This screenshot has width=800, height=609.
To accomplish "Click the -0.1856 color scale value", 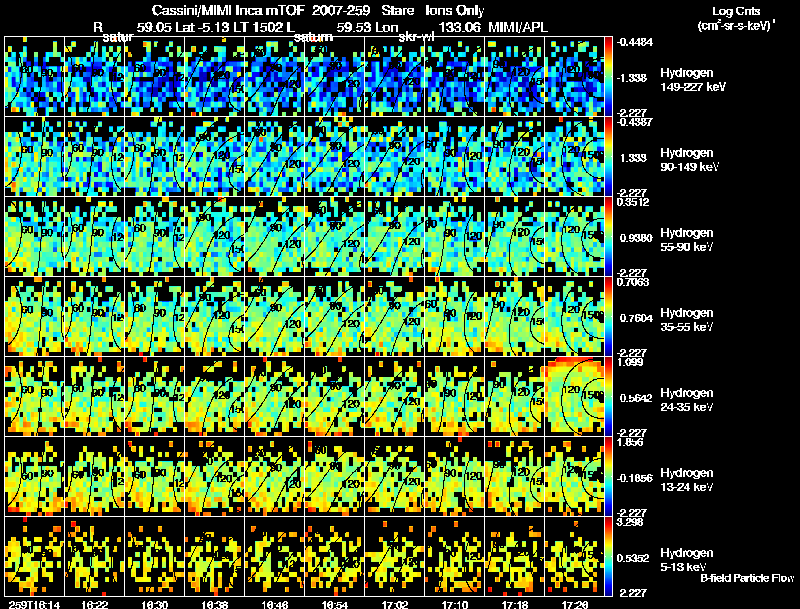I will 634,478.
